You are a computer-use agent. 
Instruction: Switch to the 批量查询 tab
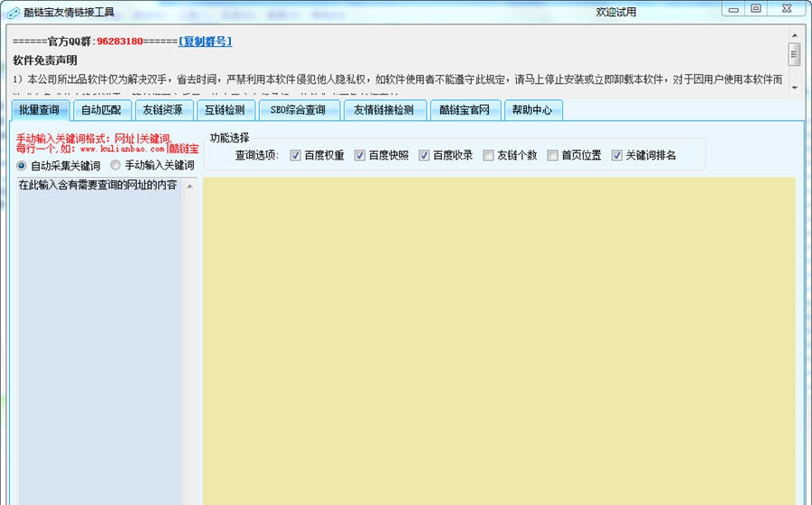point(40,110)
